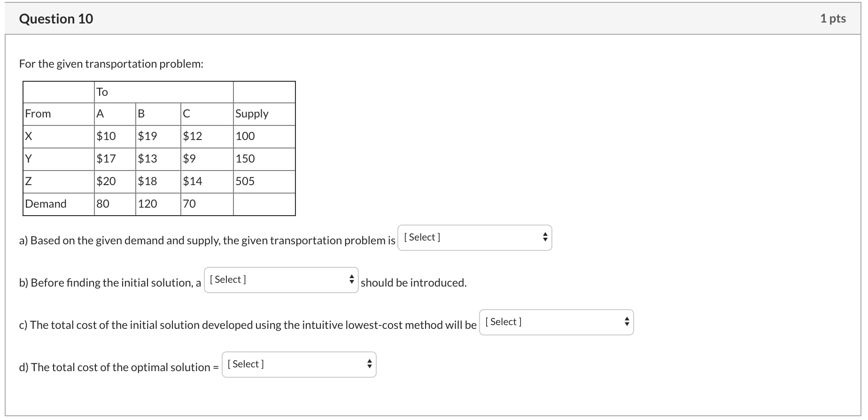
Task: Click the demand value '70' for C
Action: tap(189, 204)
